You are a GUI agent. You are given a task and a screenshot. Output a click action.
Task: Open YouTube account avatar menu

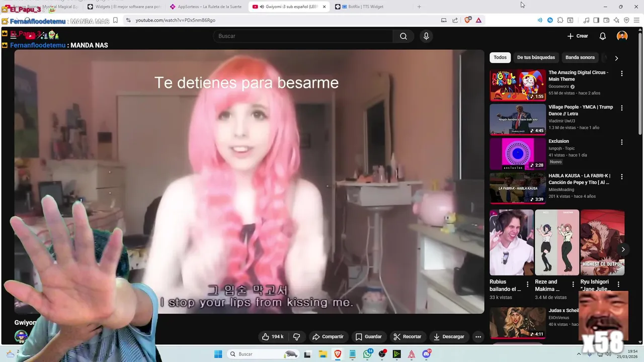[x=622, y=36]
